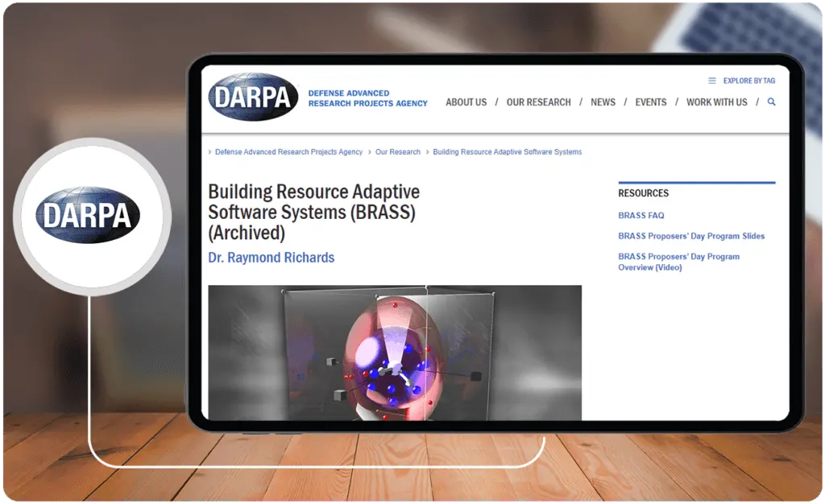
Task: Click the Resources sidebar heading
Action: [644, 193]
